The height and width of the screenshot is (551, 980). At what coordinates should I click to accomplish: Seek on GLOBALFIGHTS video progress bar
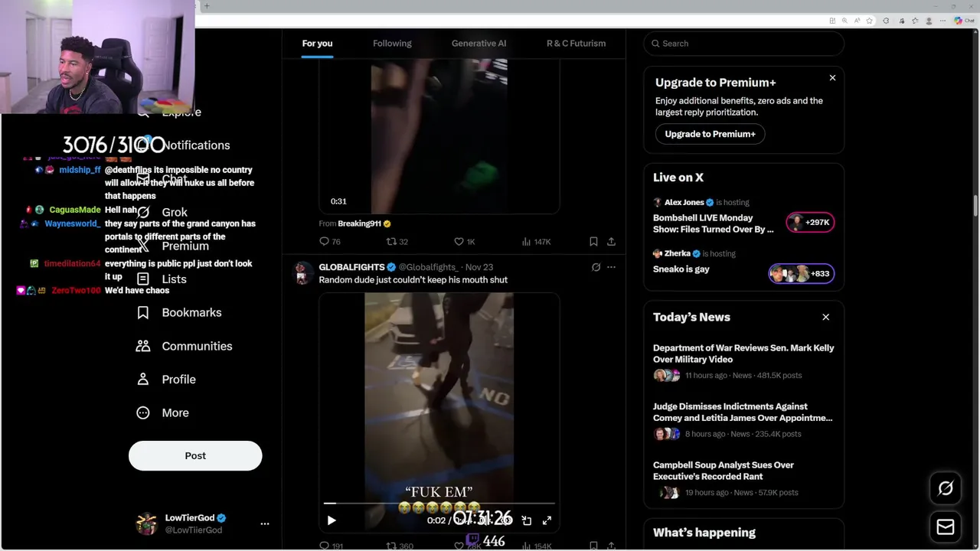point(439,504)
